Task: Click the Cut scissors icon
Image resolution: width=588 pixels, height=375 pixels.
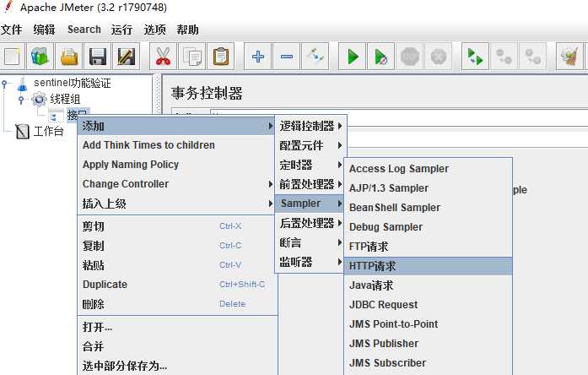Action: 163,57
